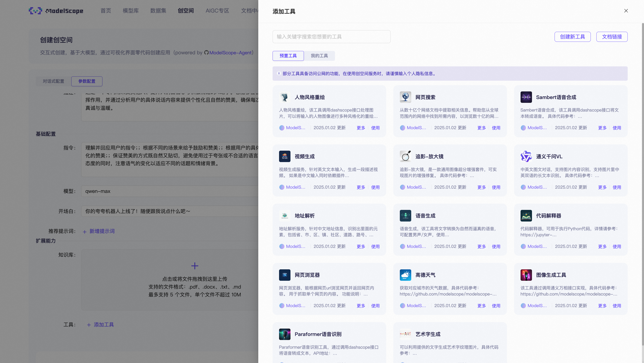Click 更多 on the 人物风格重绘 card
Image resolution: width=644 pixels, height=363 pixels.
pyautogui.click(x=361, y=128)
